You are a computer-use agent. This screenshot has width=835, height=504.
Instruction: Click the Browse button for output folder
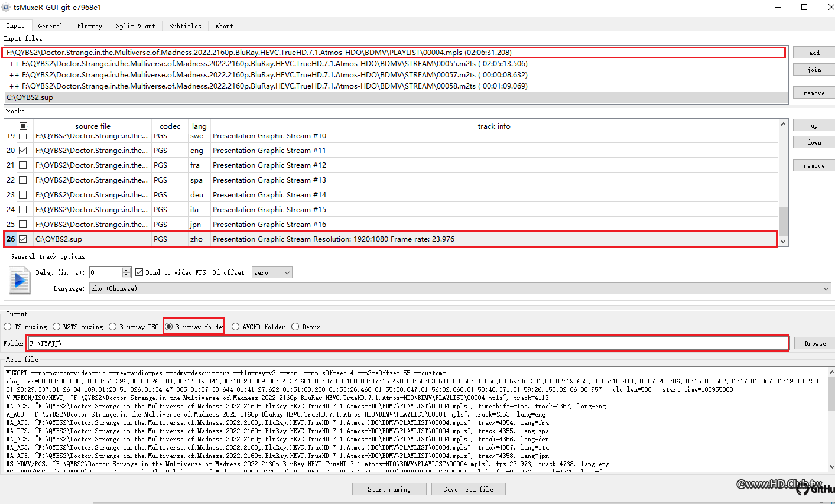814,343
